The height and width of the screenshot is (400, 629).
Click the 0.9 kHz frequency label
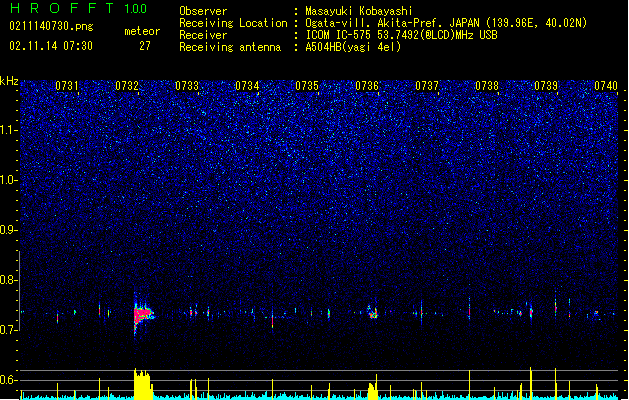pyautogui.click(x=8, y=230)
